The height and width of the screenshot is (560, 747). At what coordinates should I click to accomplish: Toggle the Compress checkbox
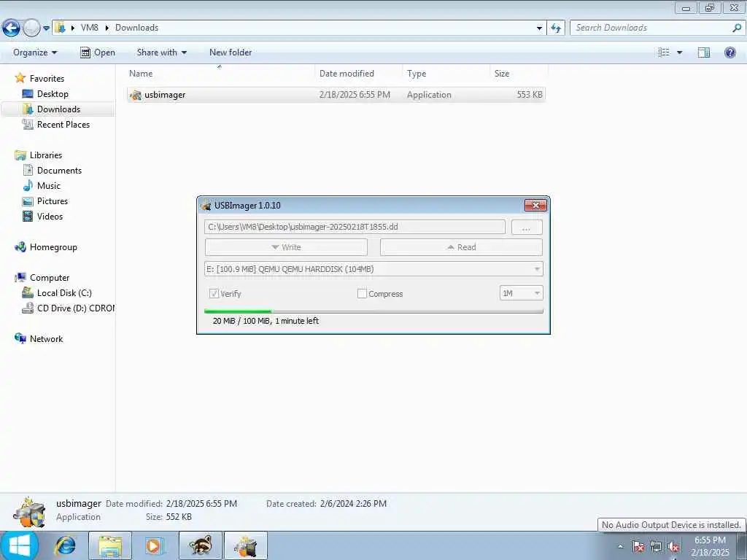pyautogui.click(x=362, y=294)
